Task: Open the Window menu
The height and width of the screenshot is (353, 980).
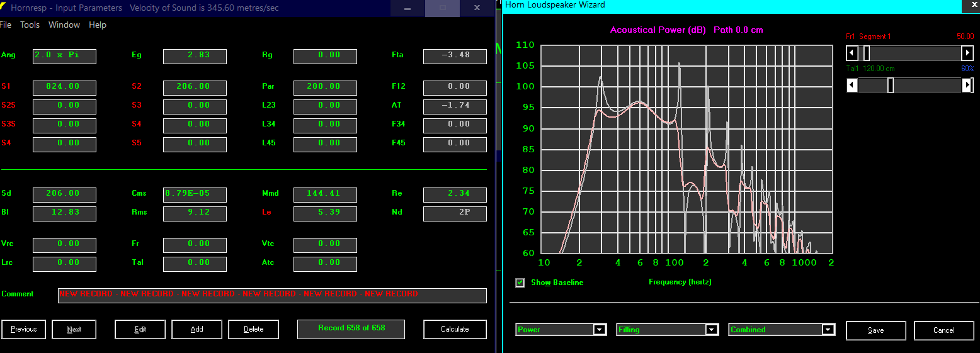Action: (64, 25)
